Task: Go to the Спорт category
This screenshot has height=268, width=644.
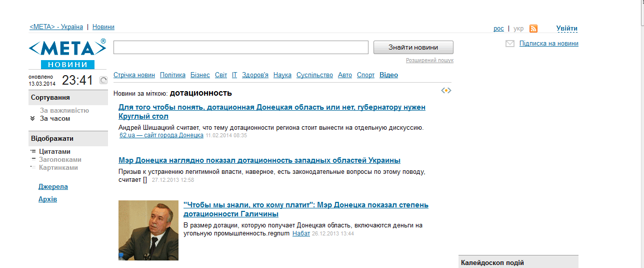Action: [x=365, y=75]
